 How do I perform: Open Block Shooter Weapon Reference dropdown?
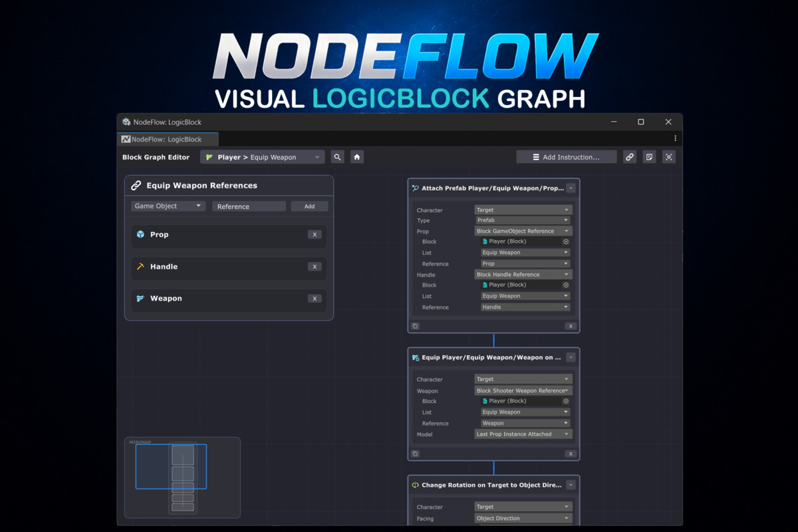coord(523,390)
